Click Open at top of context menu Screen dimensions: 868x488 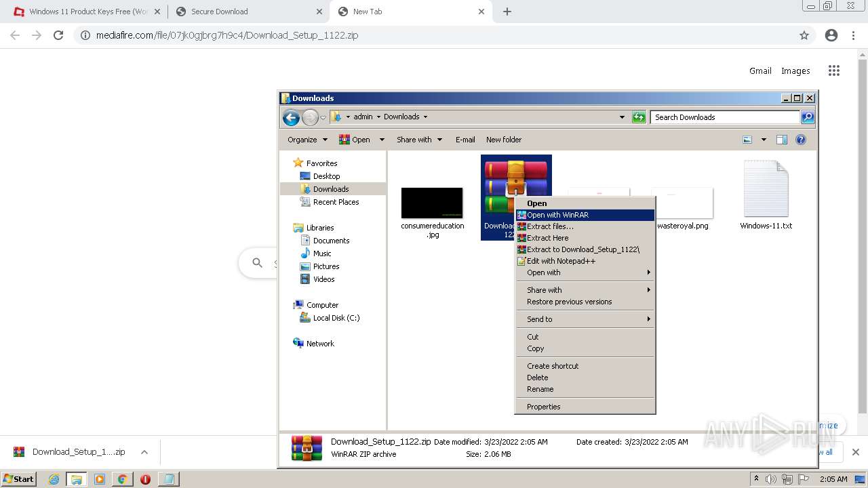click(x=585, y=203)
